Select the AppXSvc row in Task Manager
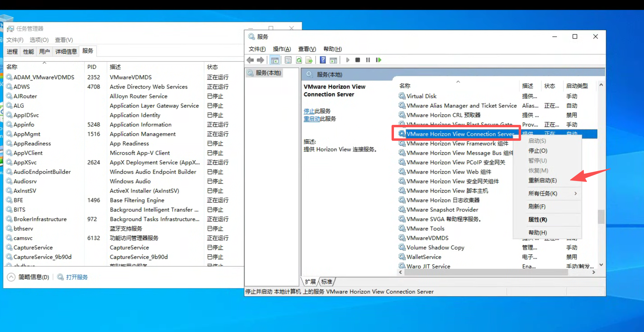The height and width of the screenshot is (332, 644). 124,162
